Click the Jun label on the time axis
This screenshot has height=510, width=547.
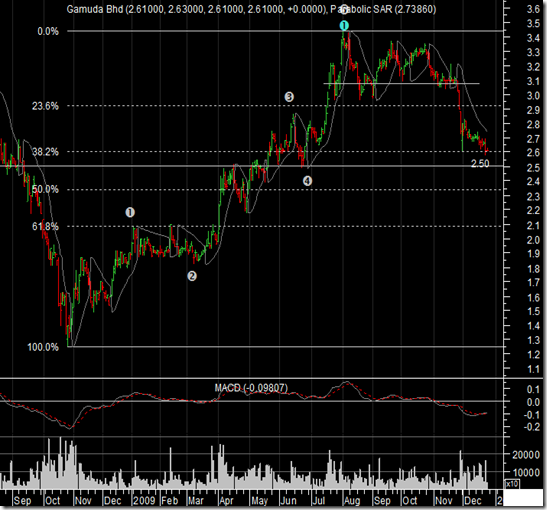tap(289, 501)
